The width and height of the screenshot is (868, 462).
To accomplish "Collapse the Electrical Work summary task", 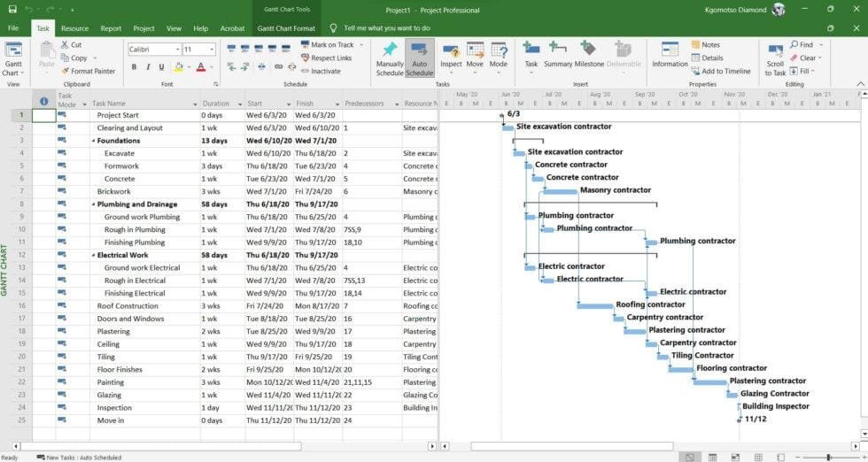I will (94, 256).
